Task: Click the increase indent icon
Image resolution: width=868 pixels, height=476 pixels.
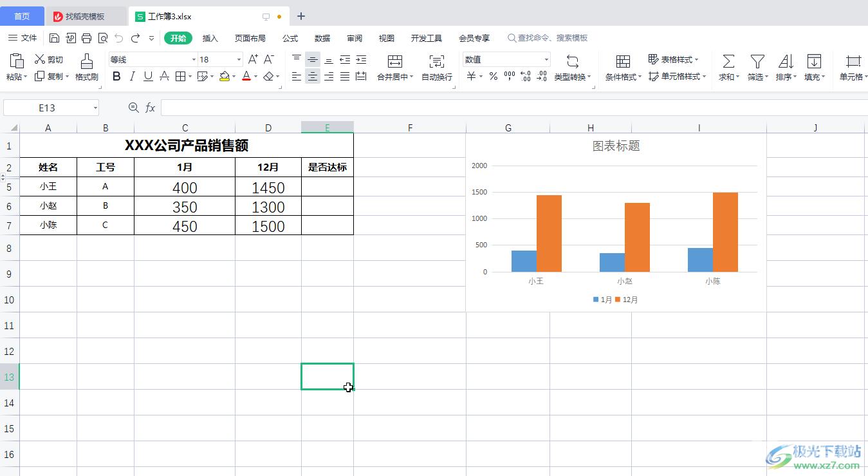Action: tap(361, 59)
